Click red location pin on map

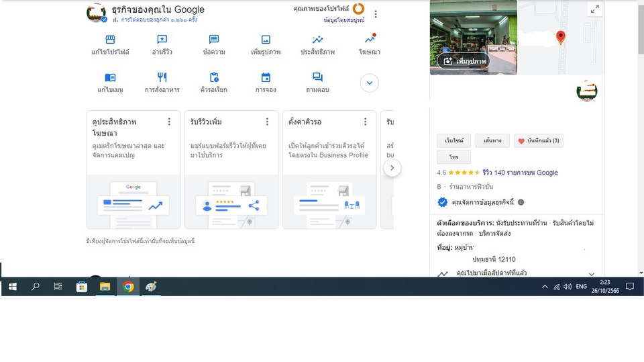561,38
